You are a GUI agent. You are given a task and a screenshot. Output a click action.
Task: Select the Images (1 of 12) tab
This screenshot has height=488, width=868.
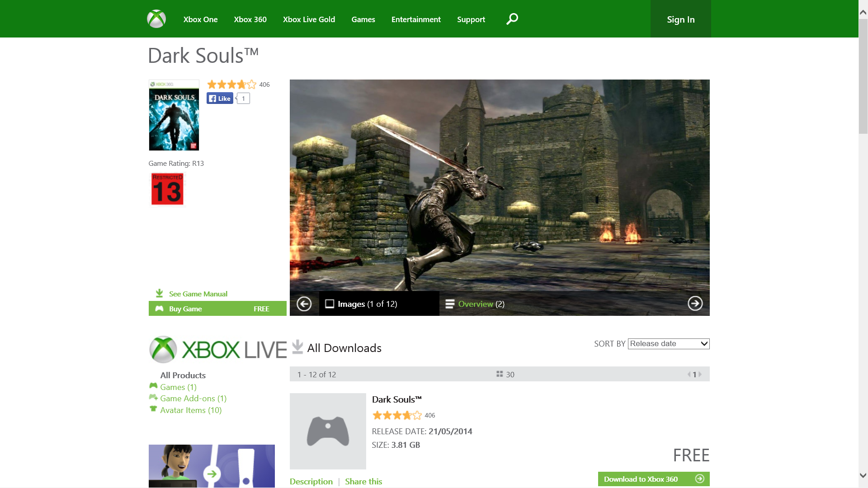[379, 304]
